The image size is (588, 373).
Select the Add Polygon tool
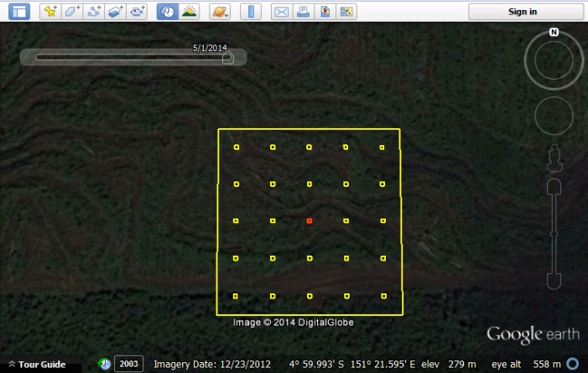72,12
